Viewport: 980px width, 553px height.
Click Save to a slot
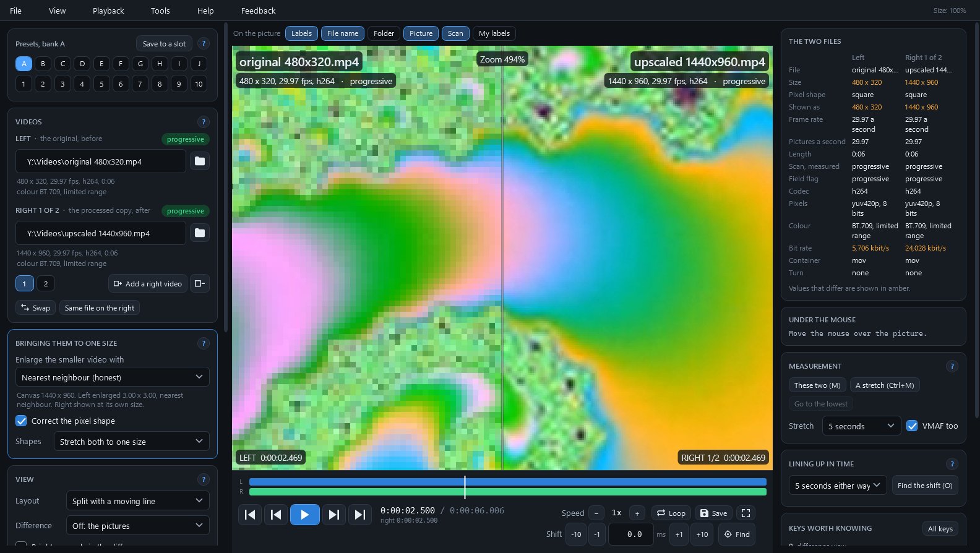pyautogui.click(x=164, y=44)
